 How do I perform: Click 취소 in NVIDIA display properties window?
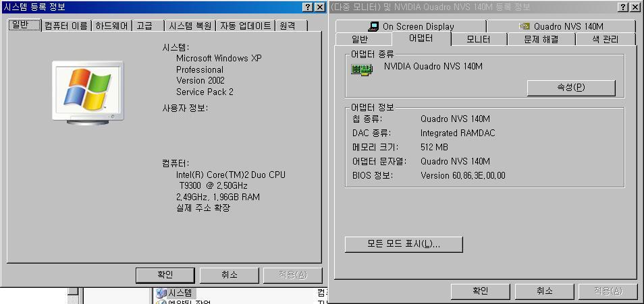[544, 291]
